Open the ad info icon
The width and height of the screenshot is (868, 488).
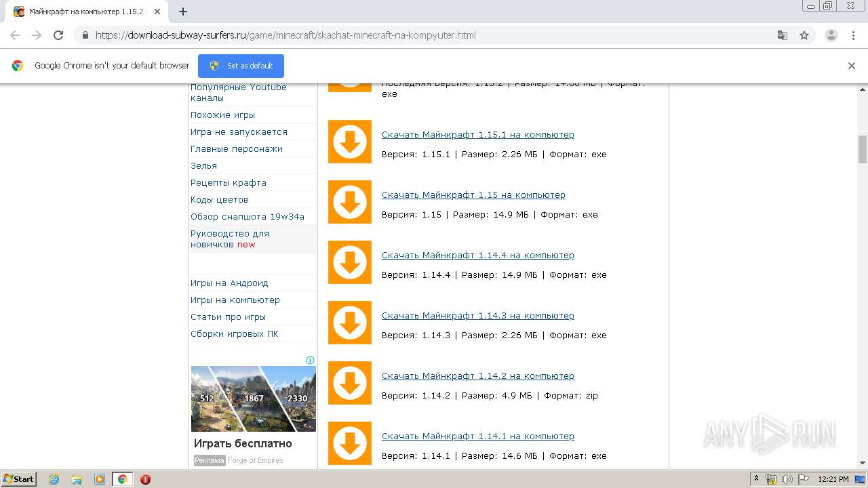pos(310,361)
